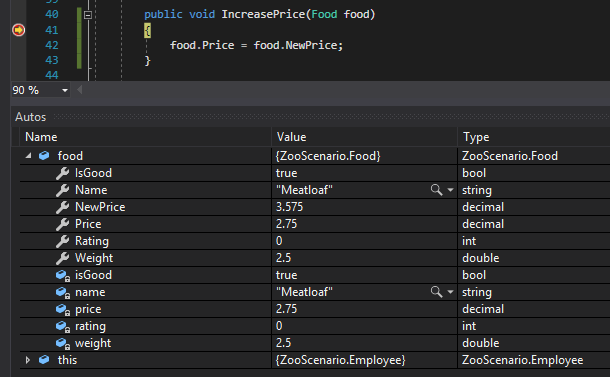
Task: Open visualizer dropdown arrow for Name value
Action: click(450, 190)
